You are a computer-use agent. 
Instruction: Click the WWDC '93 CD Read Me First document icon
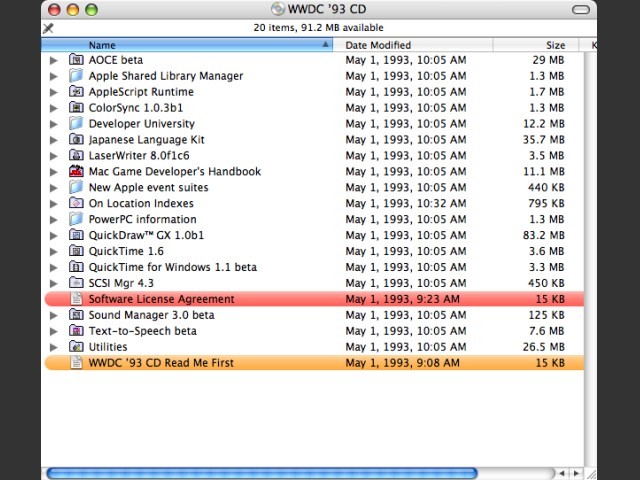tap(76, 362)
